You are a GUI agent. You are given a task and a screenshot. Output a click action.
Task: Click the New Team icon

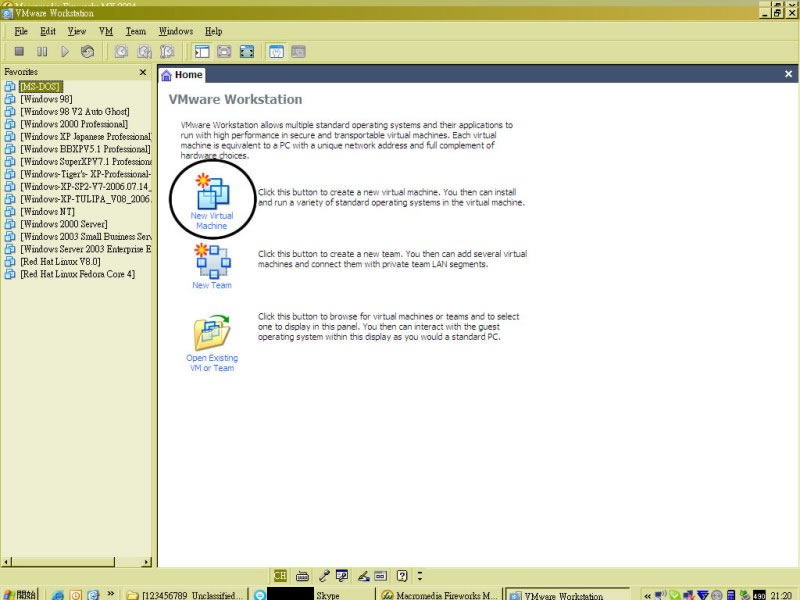(x=212, y=261)
